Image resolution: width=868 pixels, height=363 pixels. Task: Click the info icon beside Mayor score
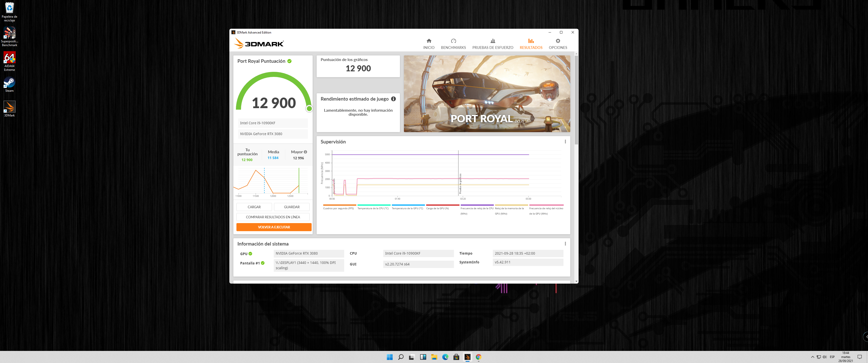[x=305, y=152]
